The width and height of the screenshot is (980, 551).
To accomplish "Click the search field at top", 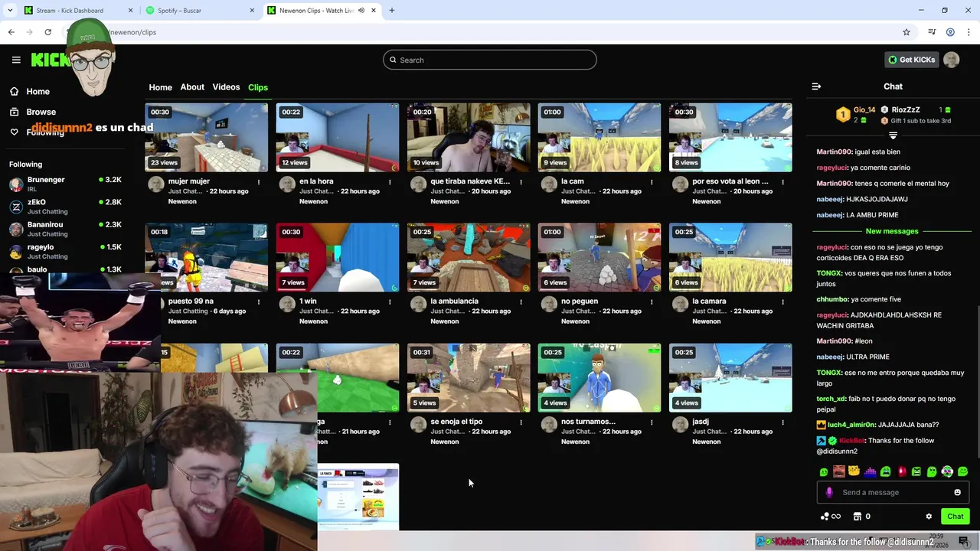I will [x=490, y=60].
